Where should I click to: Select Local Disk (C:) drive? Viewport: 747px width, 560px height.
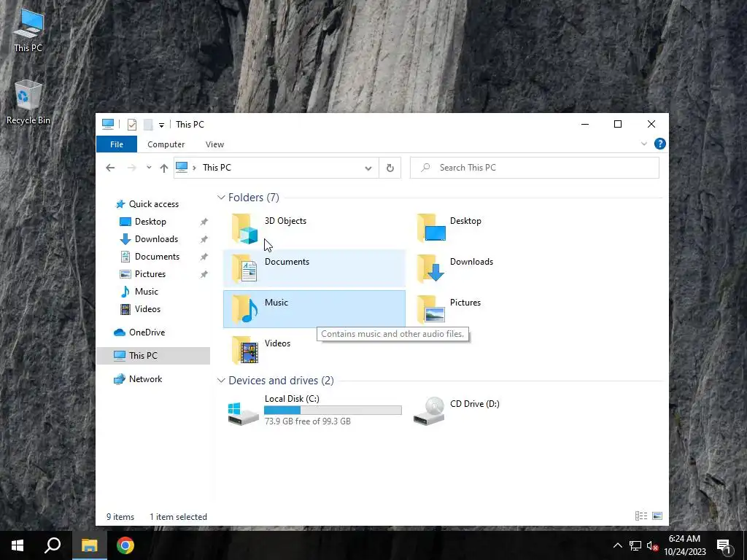point(314,411)
